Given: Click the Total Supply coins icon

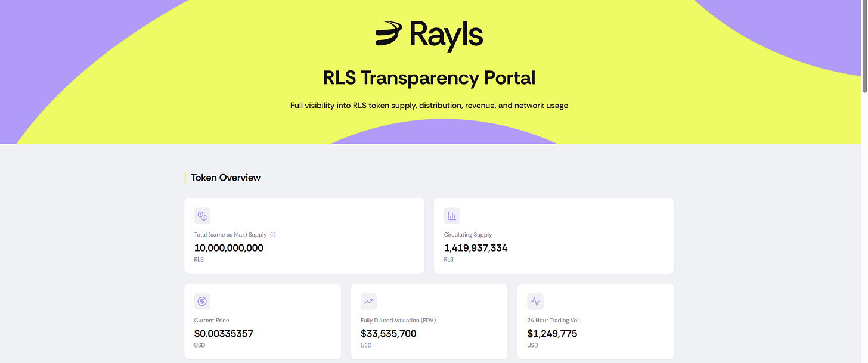Looking at the screenshot, I should [202, 216].
